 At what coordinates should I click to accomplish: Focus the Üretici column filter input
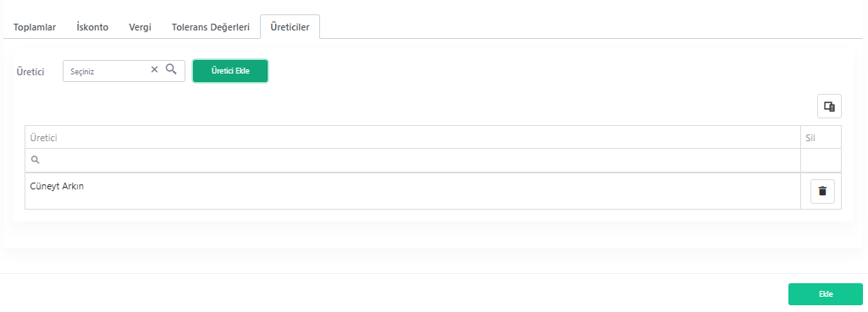pos(420,161)
